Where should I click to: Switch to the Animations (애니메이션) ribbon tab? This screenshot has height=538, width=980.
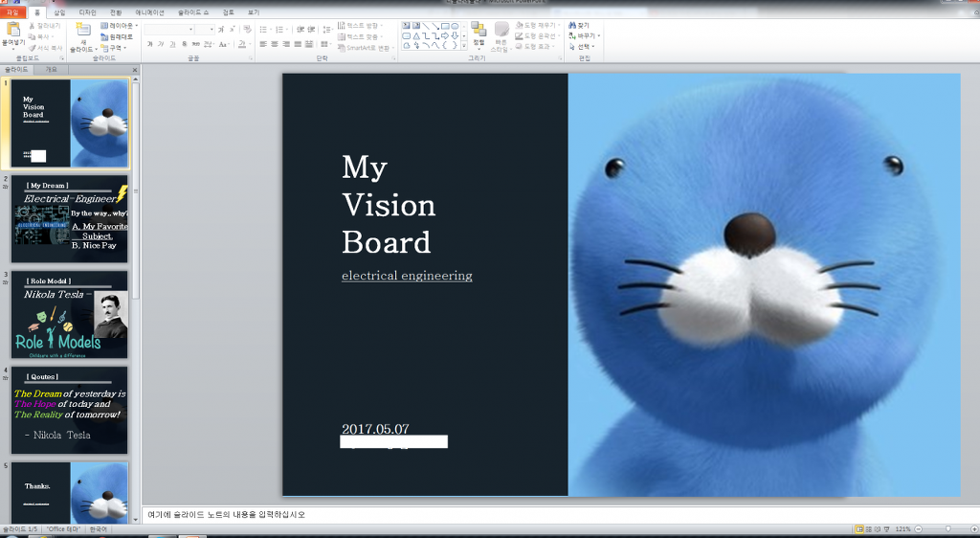pos(150,11)
